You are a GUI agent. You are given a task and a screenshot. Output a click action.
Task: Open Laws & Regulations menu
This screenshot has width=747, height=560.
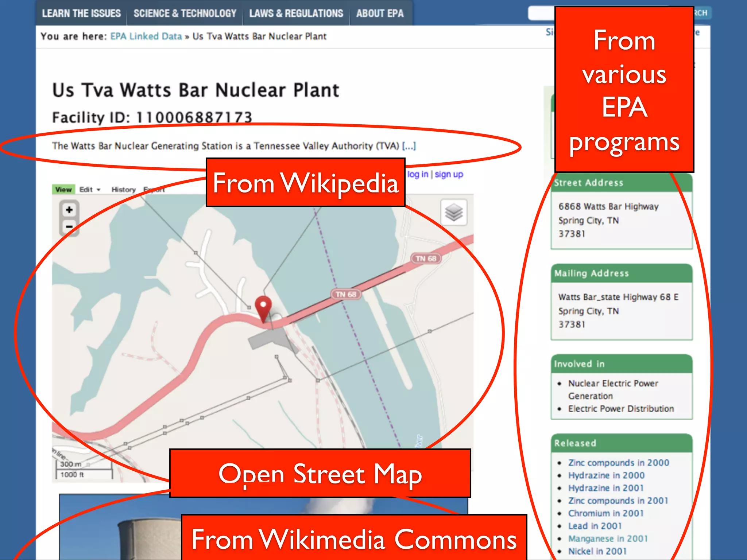click(x=296, y=13)
